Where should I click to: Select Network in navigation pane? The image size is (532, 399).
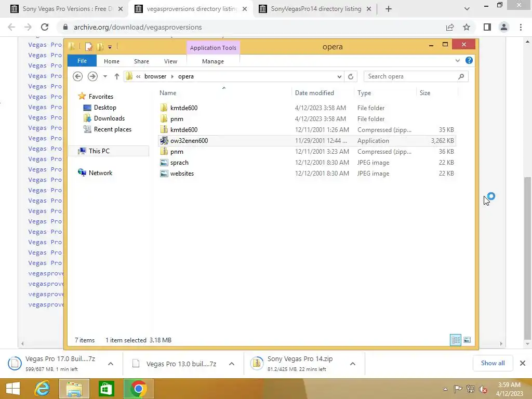point(95,172)
